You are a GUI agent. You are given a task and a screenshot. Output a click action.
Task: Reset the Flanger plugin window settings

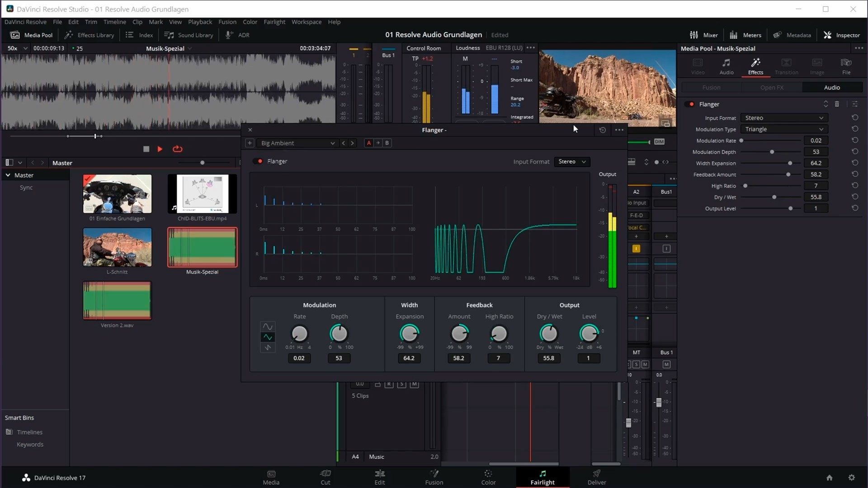(602, 130)
